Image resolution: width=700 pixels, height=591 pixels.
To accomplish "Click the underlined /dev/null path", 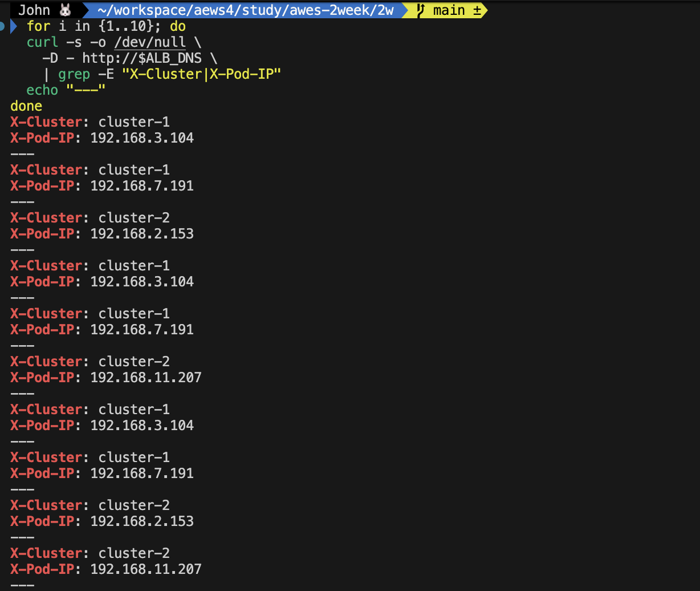I will (x=150, y=42).
